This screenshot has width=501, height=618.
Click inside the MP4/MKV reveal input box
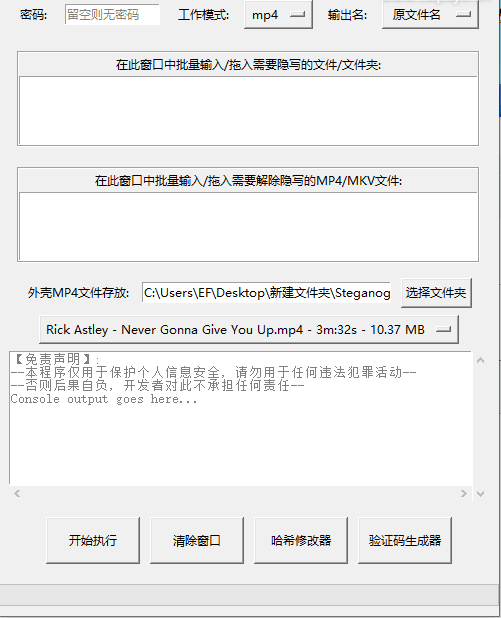(x=248, y=227)
